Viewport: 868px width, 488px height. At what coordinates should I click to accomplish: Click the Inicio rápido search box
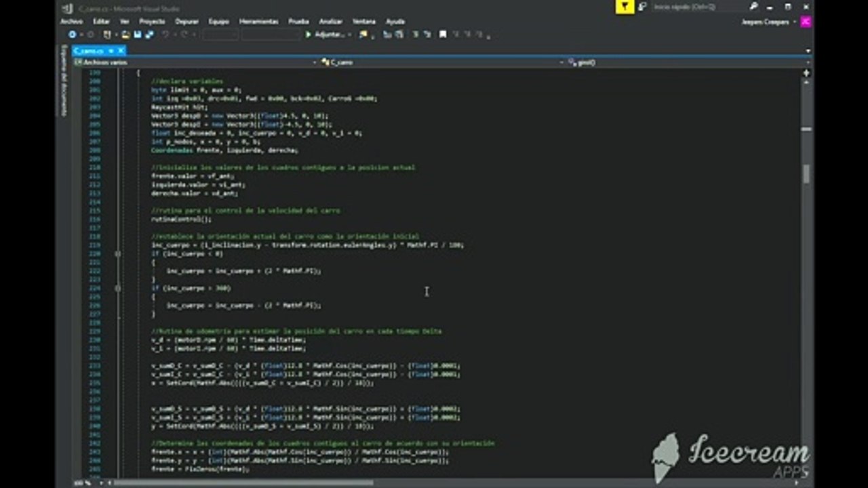695,7
